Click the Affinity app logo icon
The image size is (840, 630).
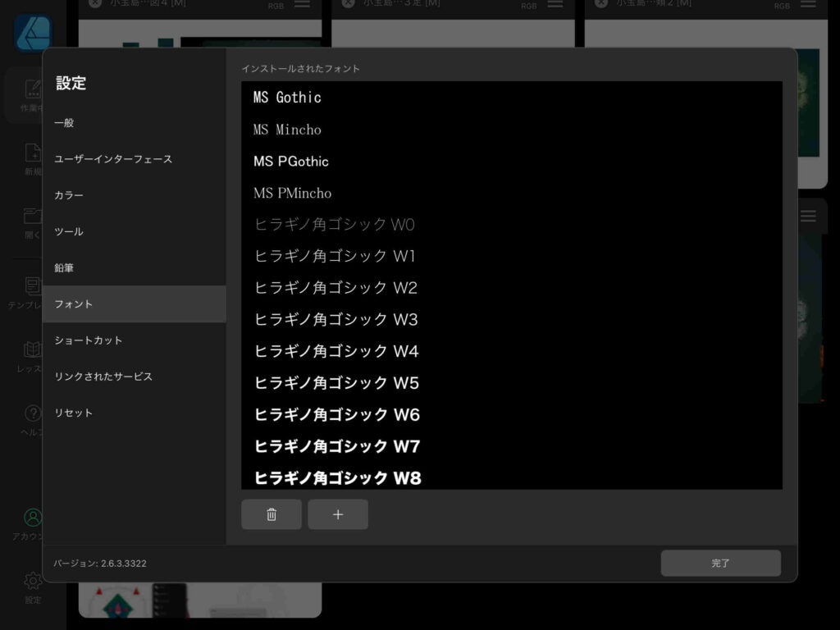pos(33,33)
